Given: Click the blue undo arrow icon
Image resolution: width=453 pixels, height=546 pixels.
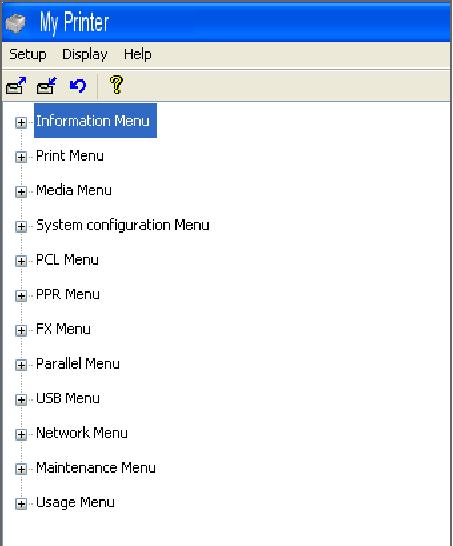Looking at the screenshot, I should (78, 86).
